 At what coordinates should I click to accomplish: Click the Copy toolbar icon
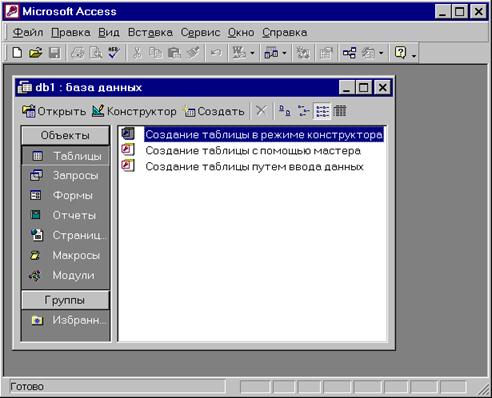pyautogui.click(x=155, y=53)
